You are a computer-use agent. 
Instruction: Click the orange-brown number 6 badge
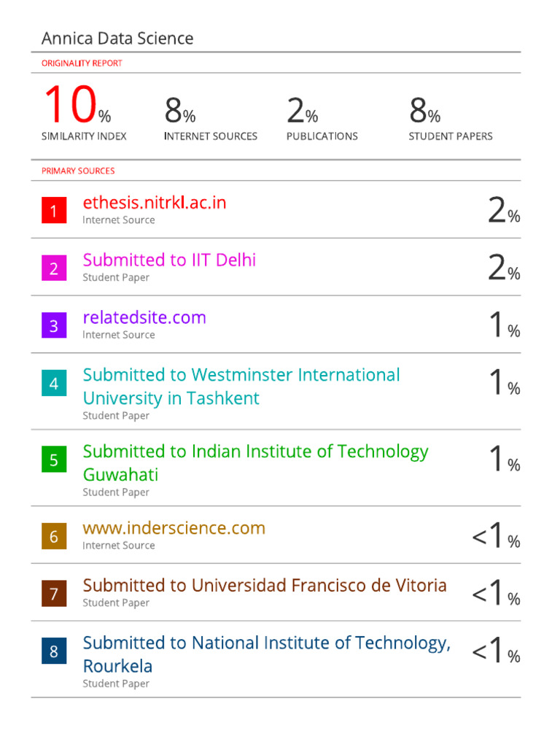tap(54, 537)
